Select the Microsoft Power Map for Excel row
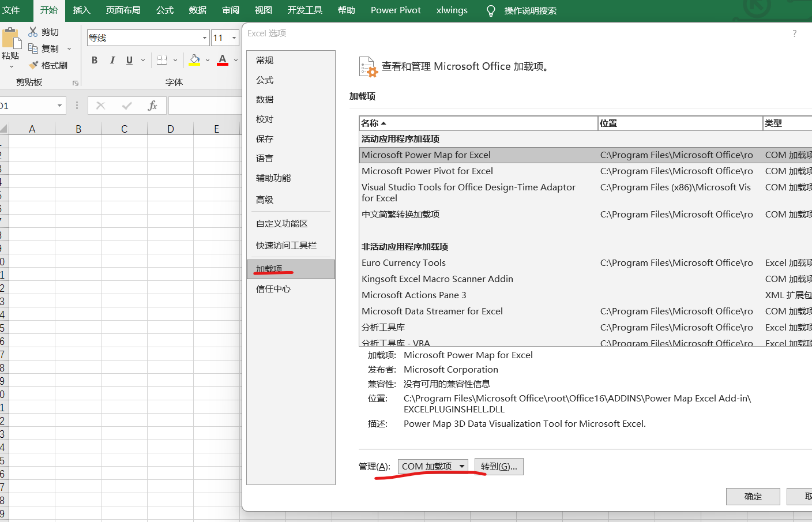 585,155
